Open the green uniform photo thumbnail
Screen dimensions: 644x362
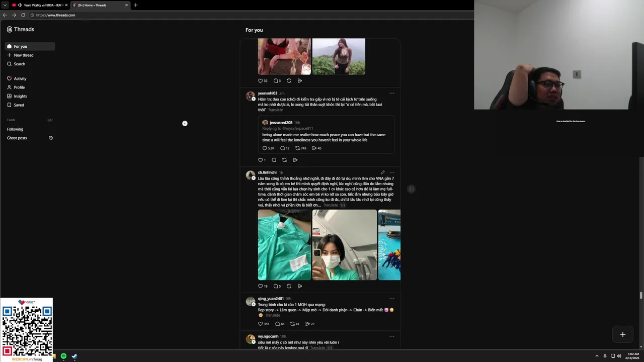point(284,245)
